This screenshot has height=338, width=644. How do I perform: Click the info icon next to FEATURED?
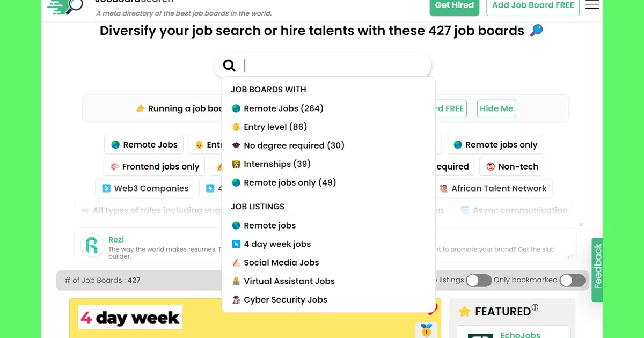tap(535, 307)
